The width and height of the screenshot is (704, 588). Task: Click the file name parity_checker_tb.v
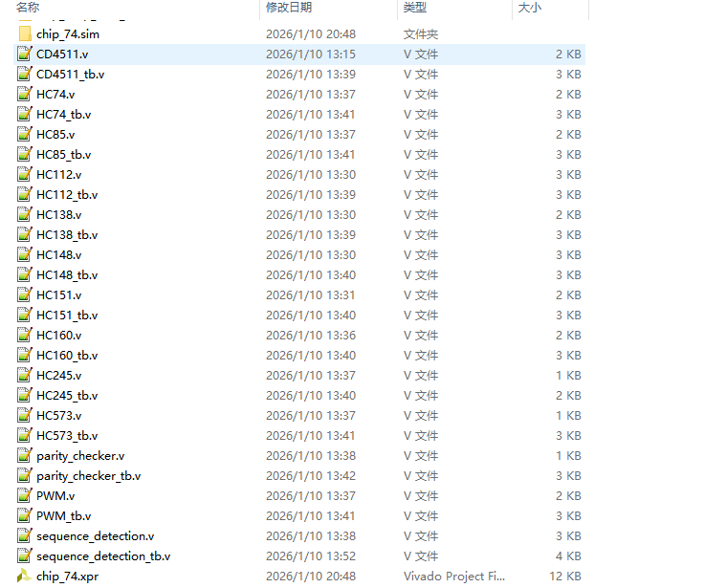[x=88, y=476]
